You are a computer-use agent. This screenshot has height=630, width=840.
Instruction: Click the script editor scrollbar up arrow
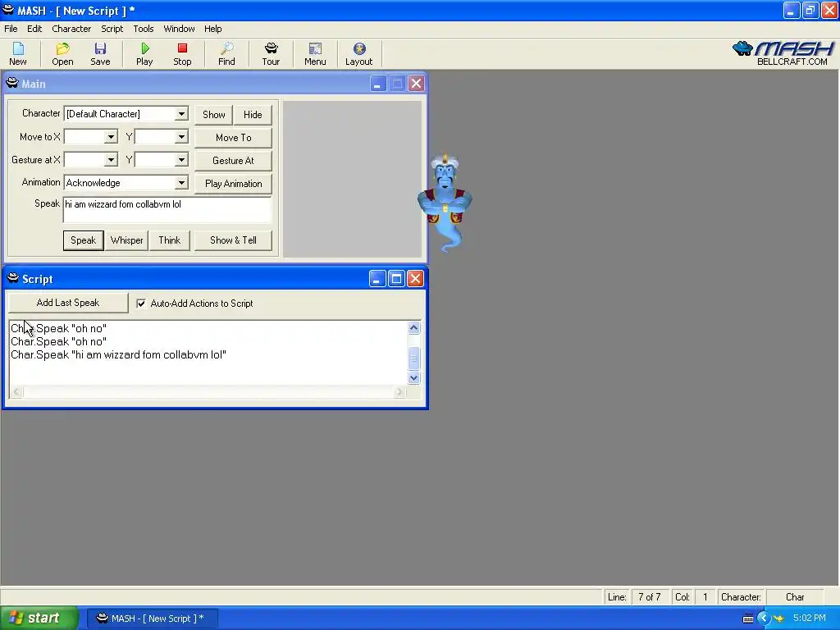(x=413, y=327)
